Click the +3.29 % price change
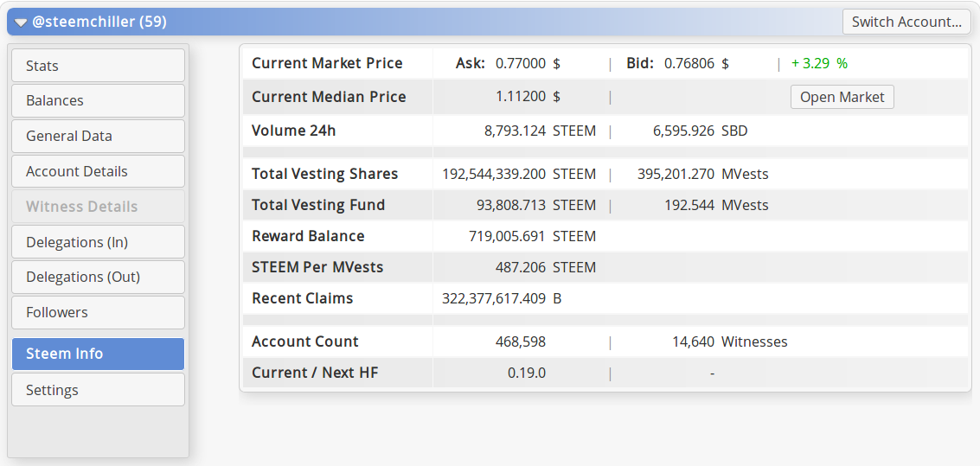 click(x=819, y=63)
